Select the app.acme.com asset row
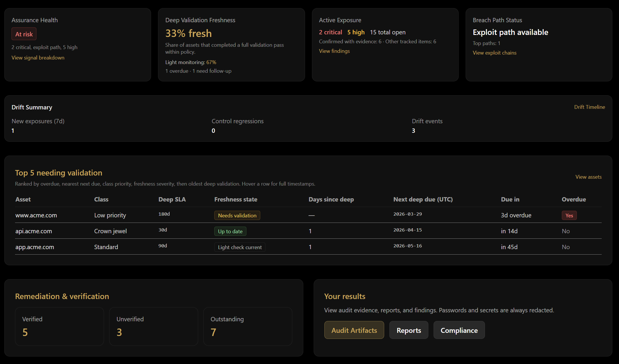 (x=308, y=247)
